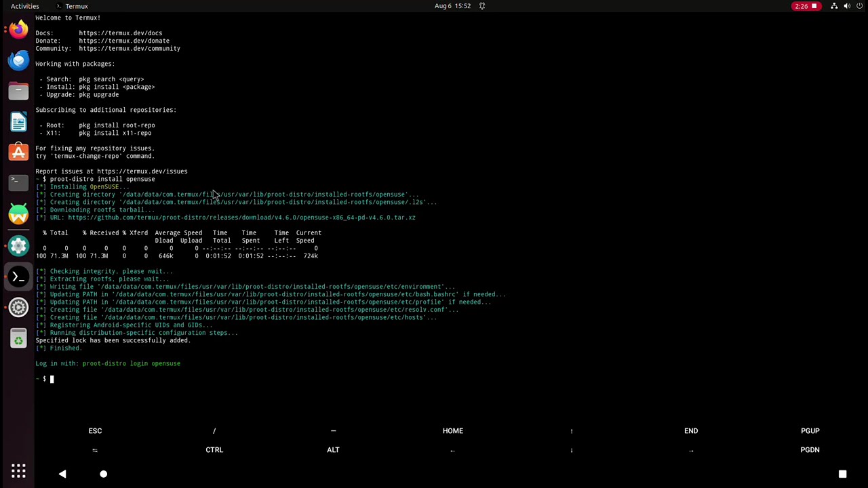Open the wired network status icon
The image size is (868, 488).
[x=834, y=6]
